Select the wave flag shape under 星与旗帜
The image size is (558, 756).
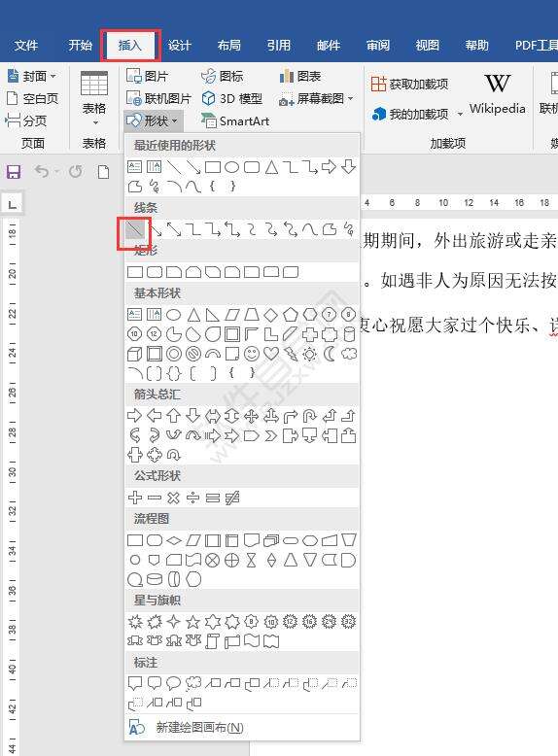point(251,641)
